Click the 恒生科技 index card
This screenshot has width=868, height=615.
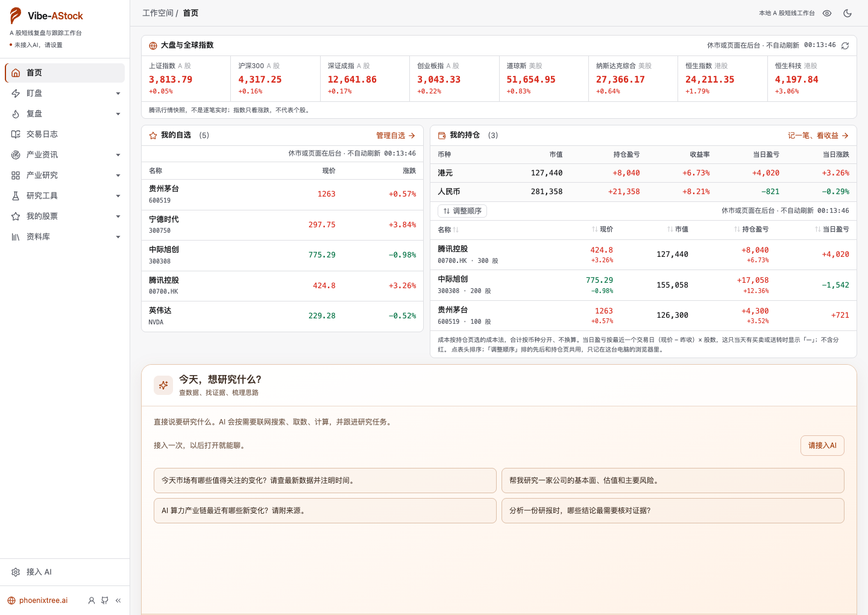point(812,78)
